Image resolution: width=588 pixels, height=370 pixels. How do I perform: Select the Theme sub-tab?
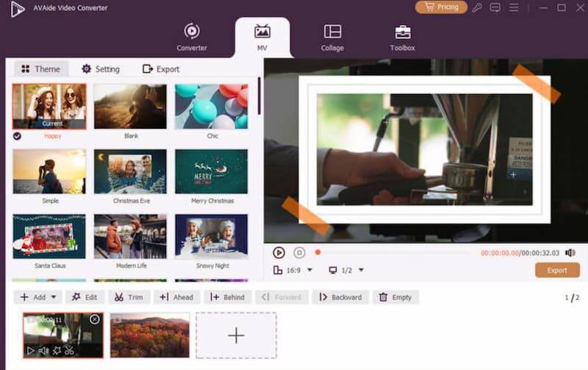tap(41, 69)
